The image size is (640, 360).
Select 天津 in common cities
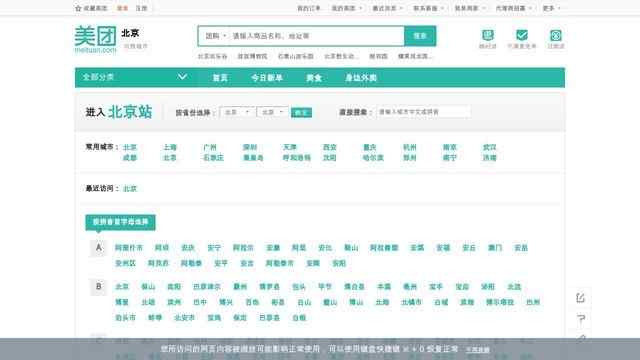click(x=290, y=147)
